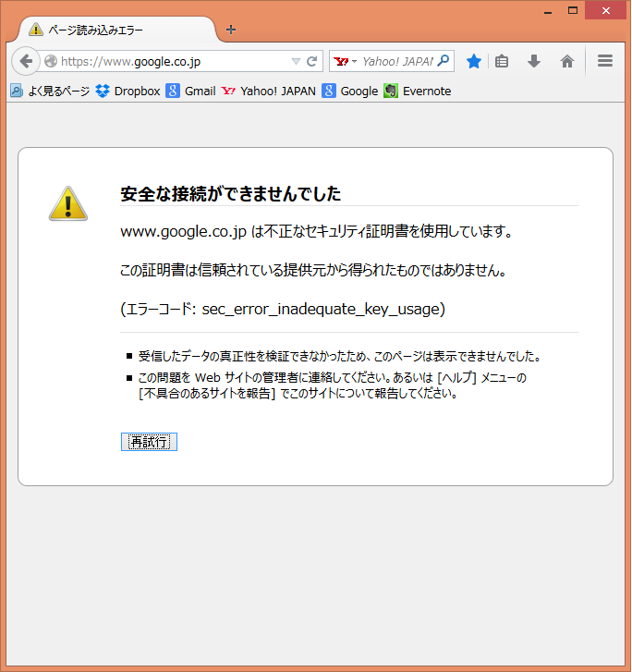This screenshot has width=632, height=672.
Task: Open the Yahoo search engine dropdown
Action: tap(345, 62)
